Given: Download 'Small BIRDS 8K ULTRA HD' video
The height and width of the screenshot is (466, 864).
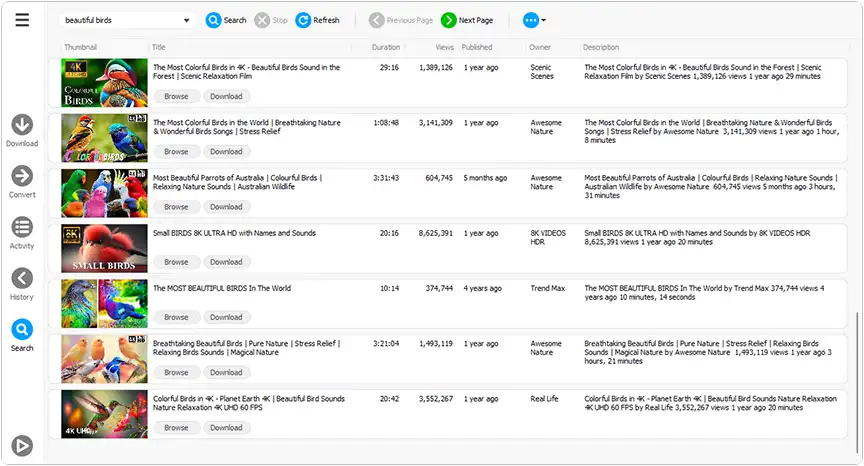Looking at the screenshot, I should [226, 262].
